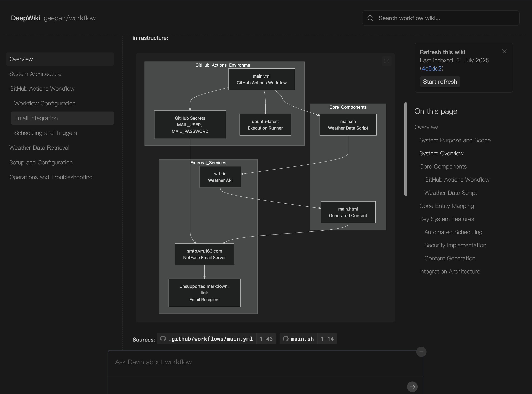Open the 4c6dc2 commit link
Screen dimensions: 532x394
pos(431,69)
